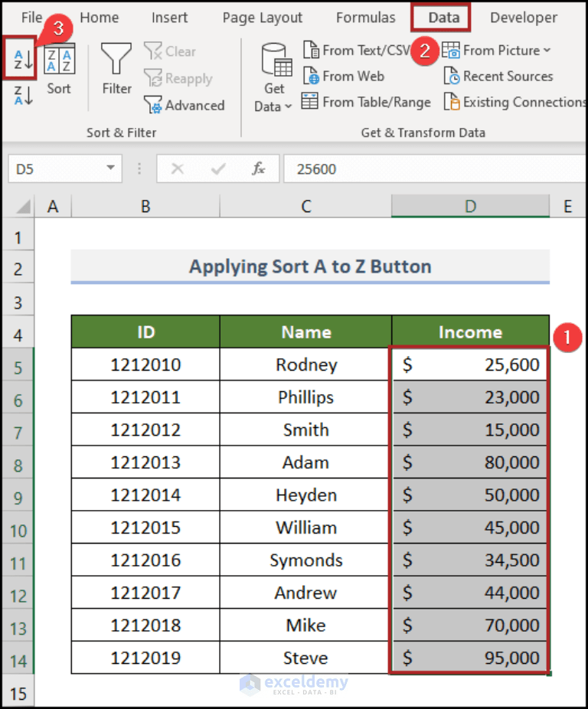Select the name cell William
This screenshot has width=588, height=709.
pos(305,528)
